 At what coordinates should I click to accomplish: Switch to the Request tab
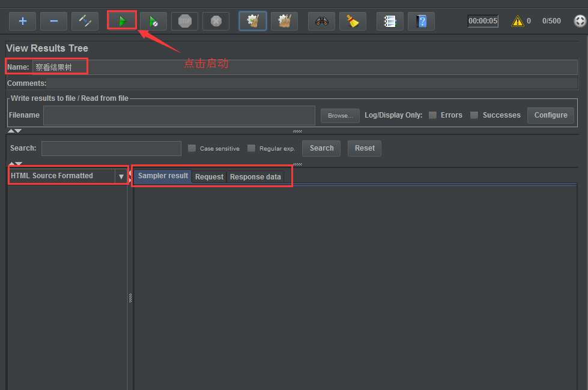coord(209,177)
